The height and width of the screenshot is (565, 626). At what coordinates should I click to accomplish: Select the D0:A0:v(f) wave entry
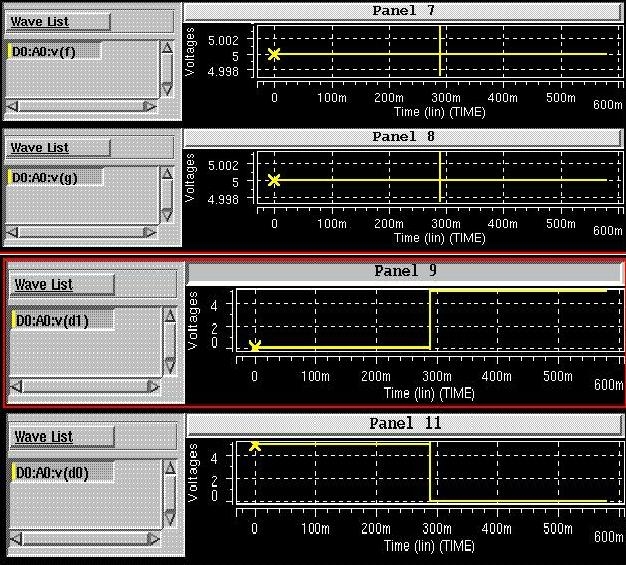click(x=54, y=52)
